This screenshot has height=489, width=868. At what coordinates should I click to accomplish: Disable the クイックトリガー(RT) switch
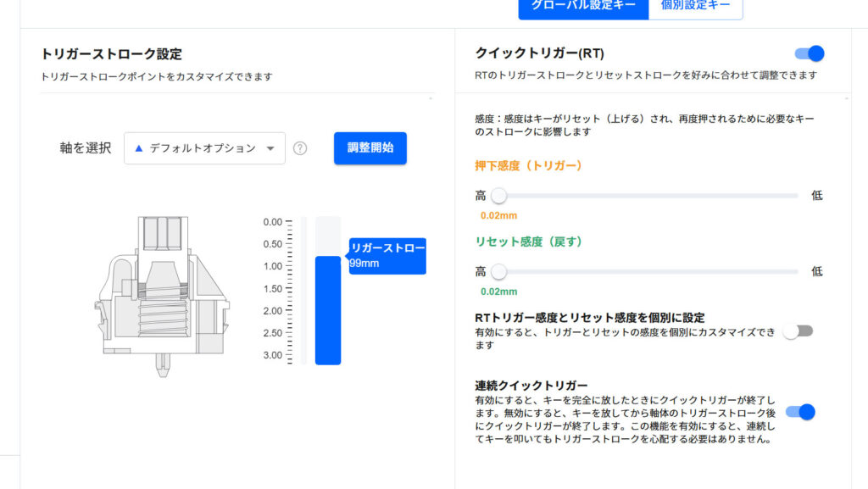pos(810,54)
